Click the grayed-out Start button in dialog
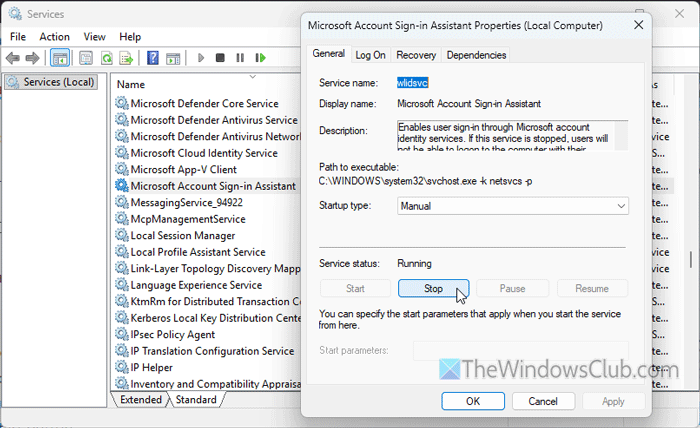The height and width of the screenshot is (428, 700). click(355, 288)
